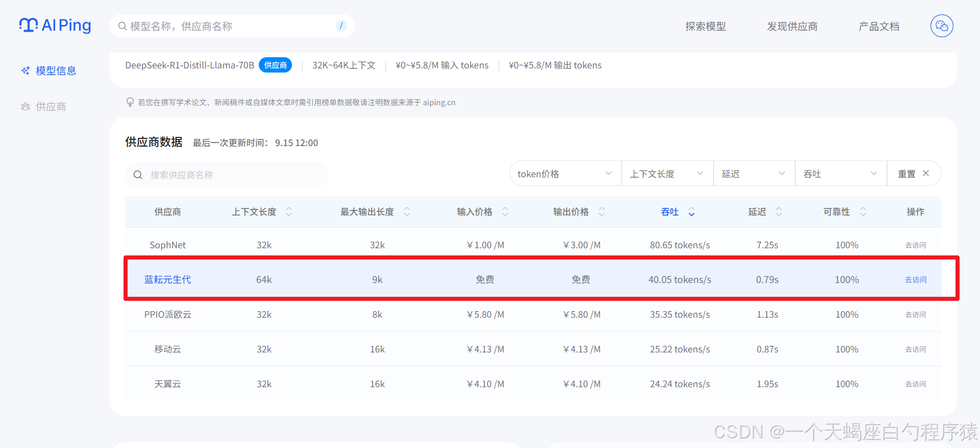The image size is (980, 448).
Task: Open the 延迟 filter dropdown
Action: 754,174
